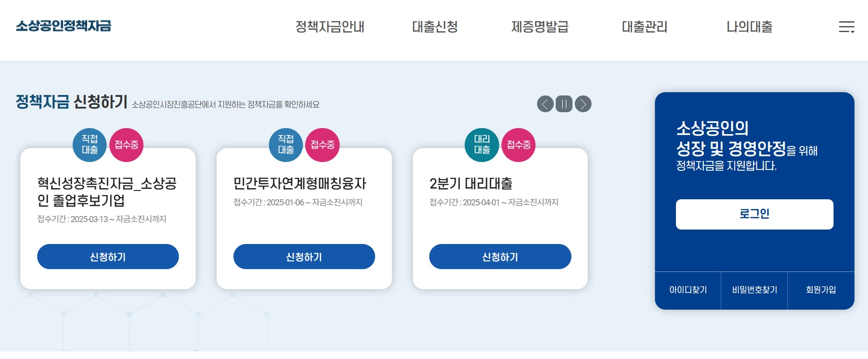
Task: Click the 대리대출 badge on 2분기 대리대출 card
Action: [x=482, y=145]
